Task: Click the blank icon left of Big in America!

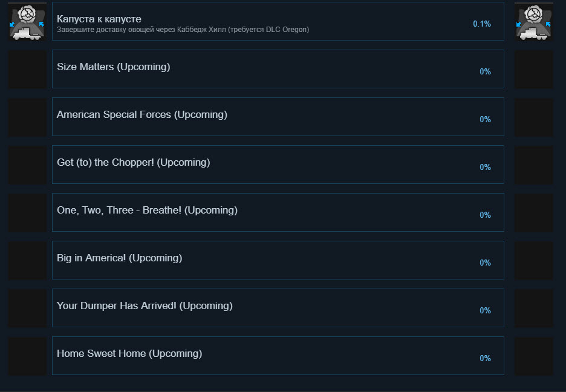Action: pyautogui.click(x=27, y=260)
